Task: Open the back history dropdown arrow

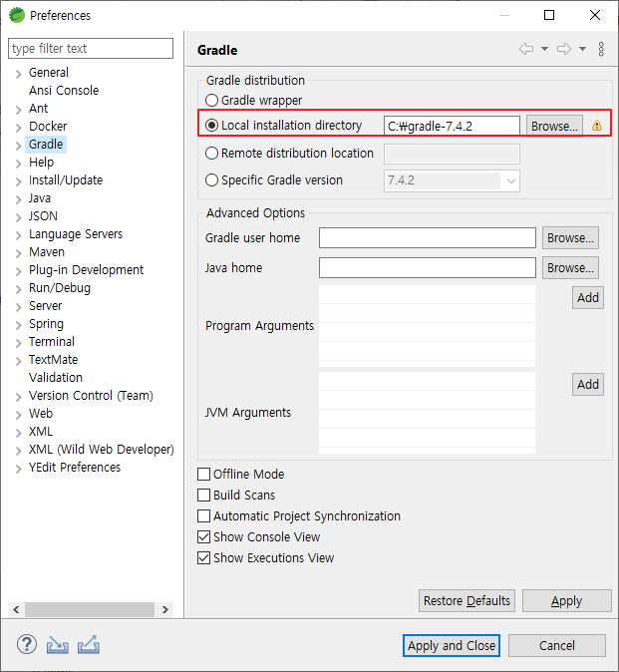Action: pyautogui.click(x=544, y=49)
